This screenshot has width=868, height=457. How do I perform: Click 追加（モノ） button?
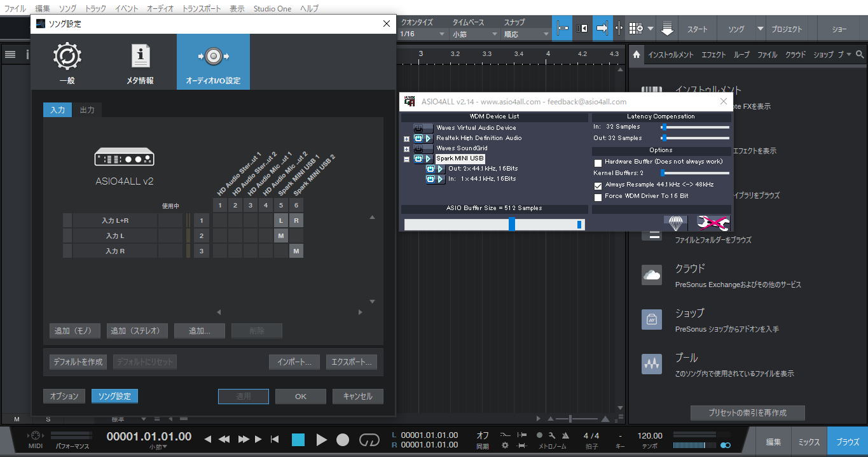(x=75, y=331)
